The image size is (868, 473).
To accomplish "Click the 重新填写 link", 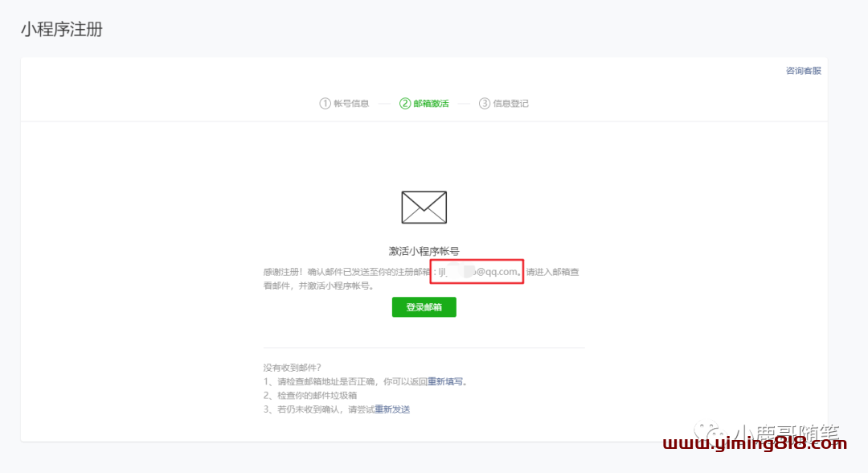I will tap(444, 381).
